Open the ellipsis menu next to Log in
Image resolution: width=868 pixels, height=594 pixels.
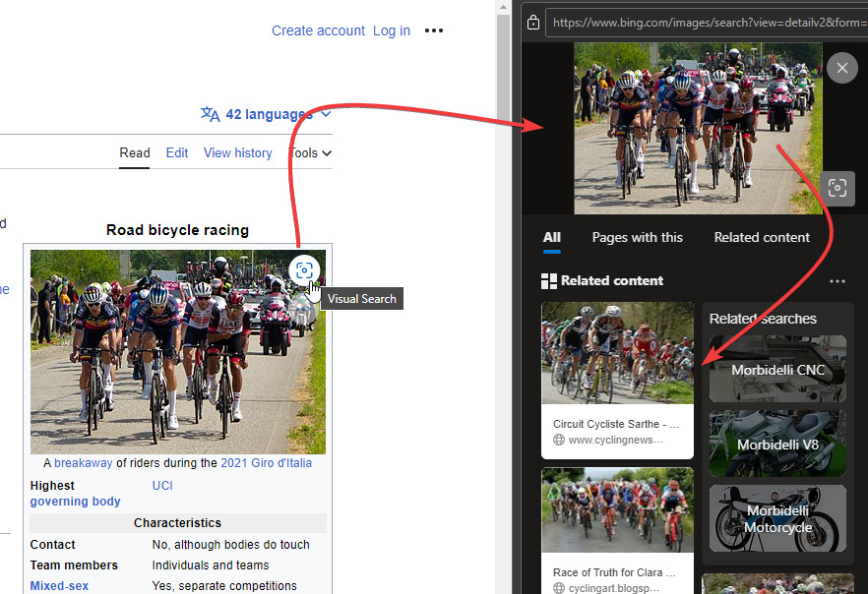[x=434, y=30]
